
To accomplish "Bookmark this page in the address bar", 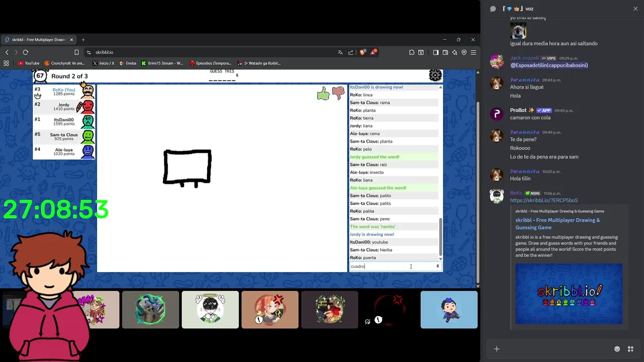I will [76, 52].
